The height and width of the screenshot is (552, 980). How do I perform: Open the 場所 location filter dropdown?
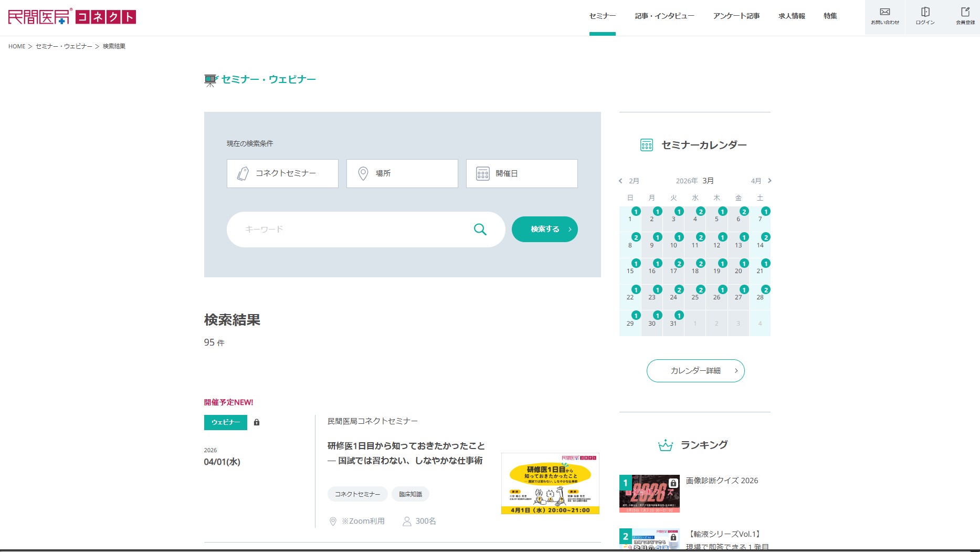pos(402,173)
